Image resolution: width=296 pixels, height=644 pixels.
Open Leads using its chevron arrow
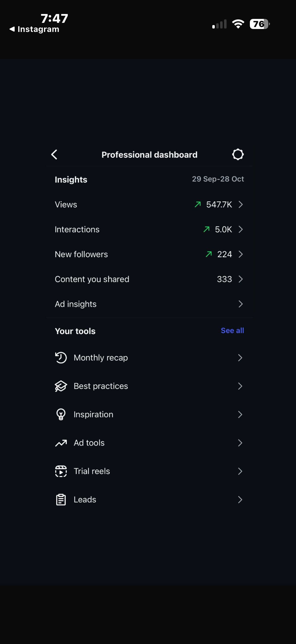point(240,500)
